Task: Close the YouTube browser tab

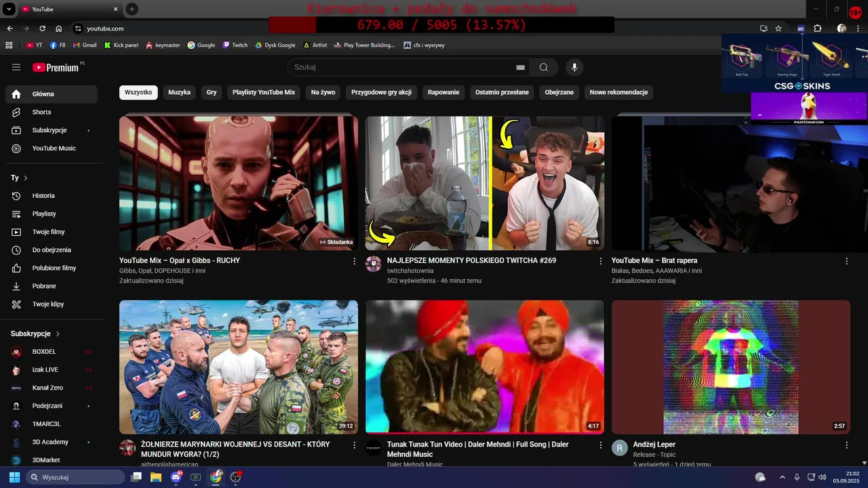Action: pyautogui.click(x=115, y=9)
